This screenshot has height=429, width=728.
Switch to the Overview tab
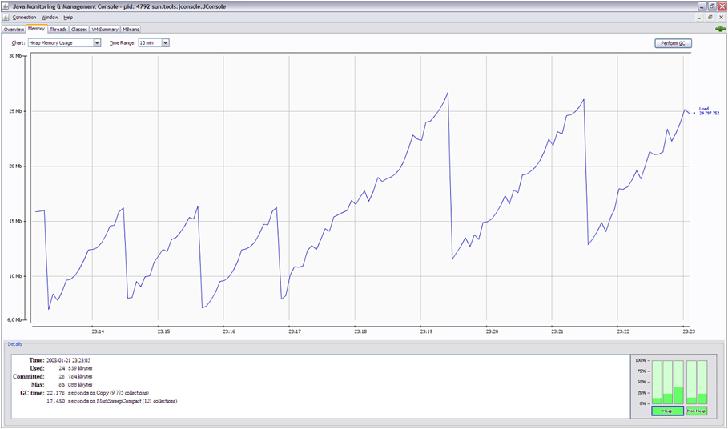pyautogui.click(x=13, y=30)
